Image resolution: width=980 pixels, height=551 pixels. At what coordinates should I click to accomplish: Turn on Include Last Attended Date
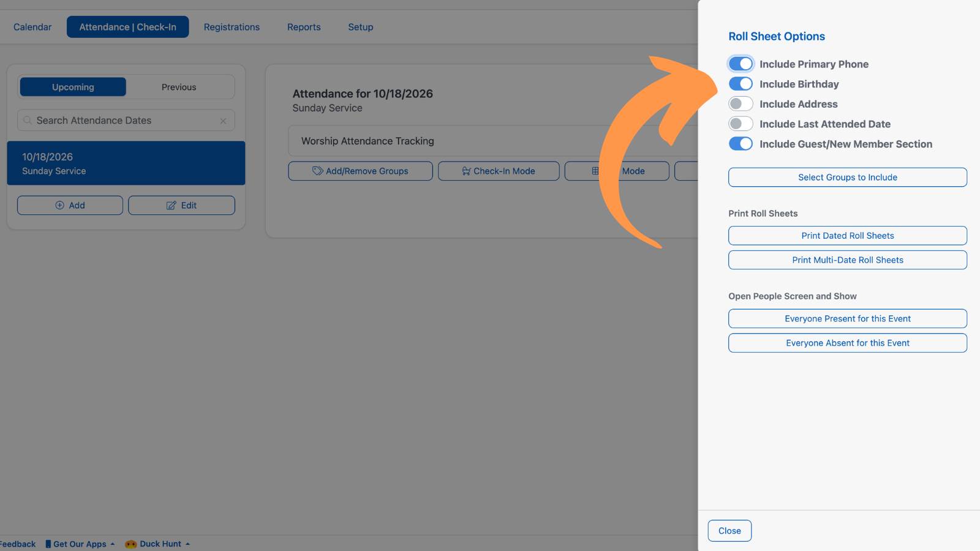[x=741, y=124]
